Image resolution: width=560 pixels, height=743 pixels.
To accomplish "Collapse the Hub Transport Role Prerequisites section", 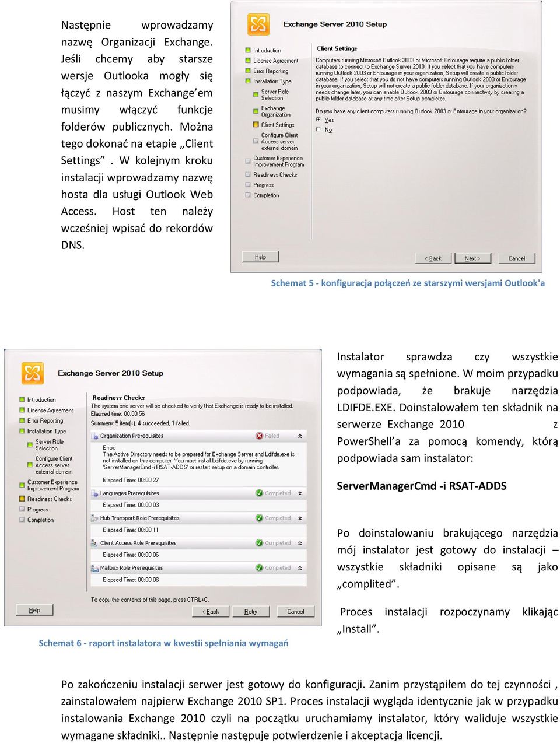I will [300, 518].
